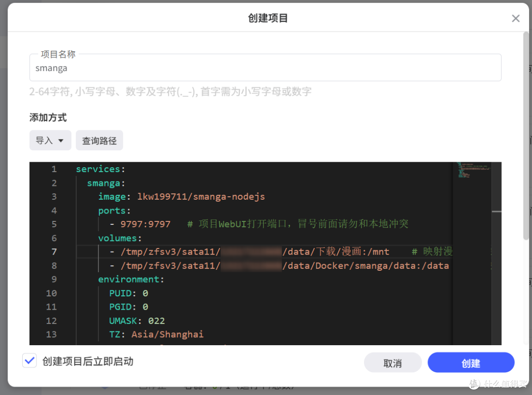This screenshot has width=532, height=395.
Task: Open the 导入 dropdown
Action: 50,140
